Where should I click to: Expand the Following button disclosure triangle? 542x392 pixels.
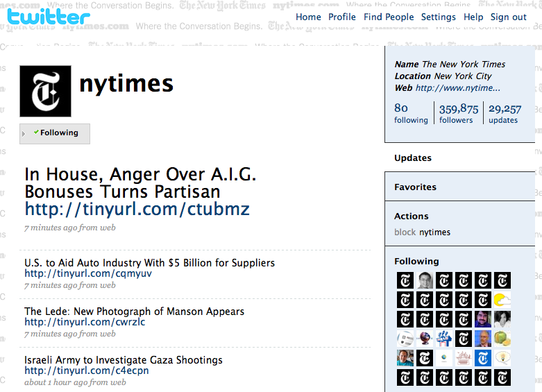24,134
